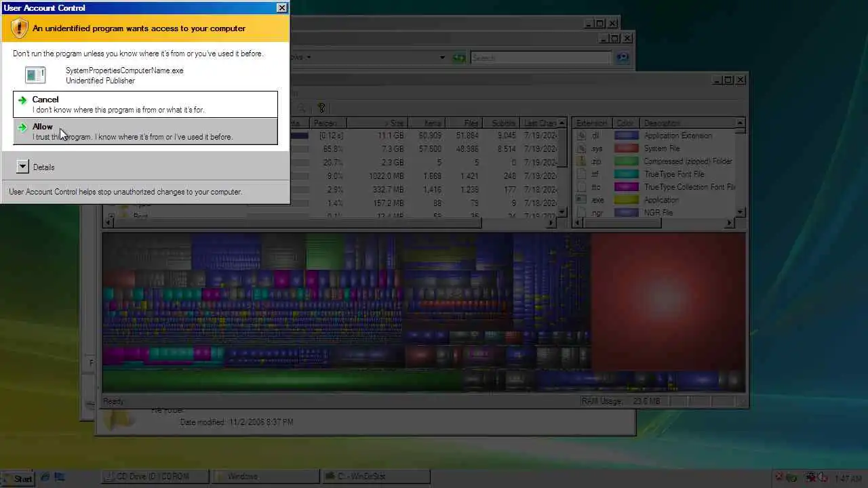Click the Application Extension color swatch

(627, 136)
